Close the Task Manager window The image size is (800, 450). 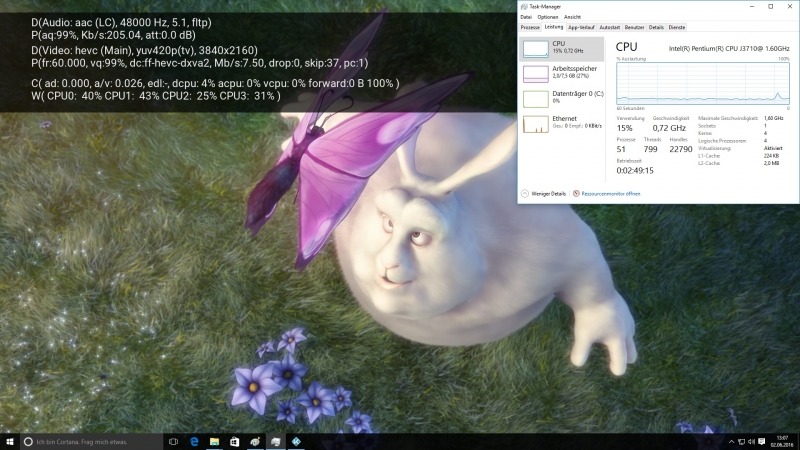(790, 7)
